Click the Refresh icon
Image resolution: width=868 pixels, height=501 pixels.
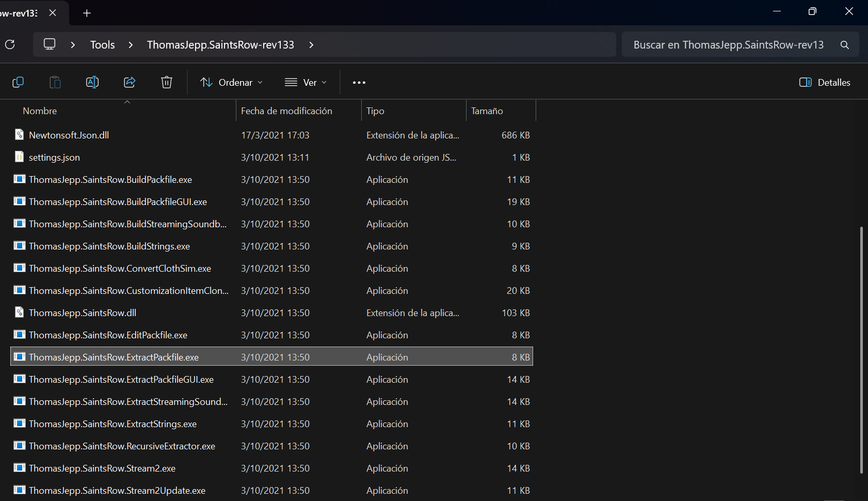(10, 44)
